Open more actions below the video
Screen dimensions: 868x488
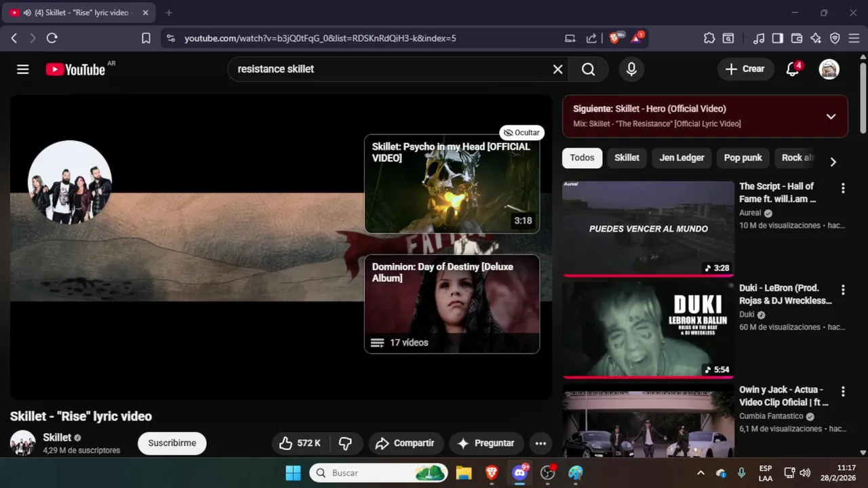click(x=540, y=443)
